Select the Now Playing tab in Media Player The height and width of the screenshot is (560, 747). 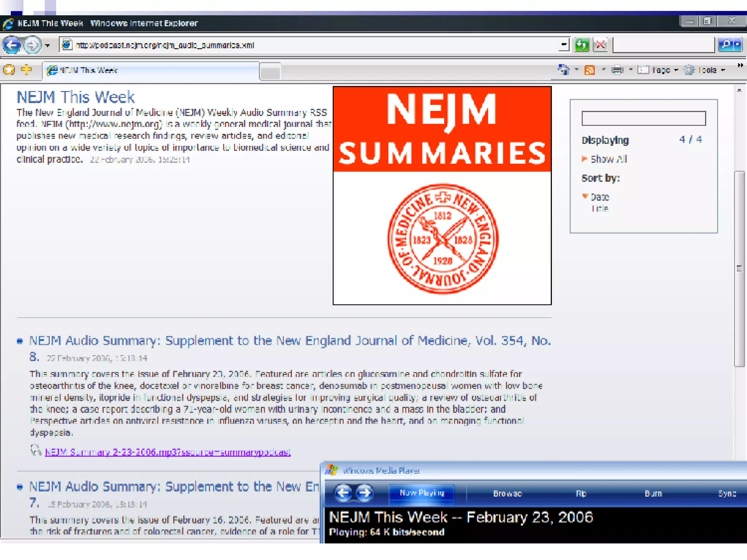pos(422,493)
